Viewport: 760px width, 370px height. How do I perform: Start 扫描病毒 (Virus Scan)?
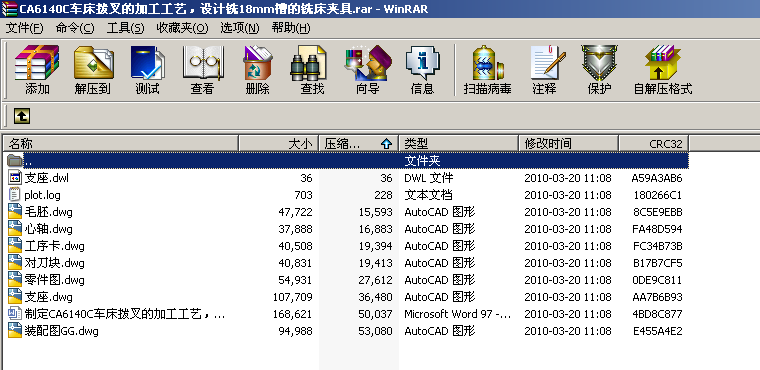(487, 63)
